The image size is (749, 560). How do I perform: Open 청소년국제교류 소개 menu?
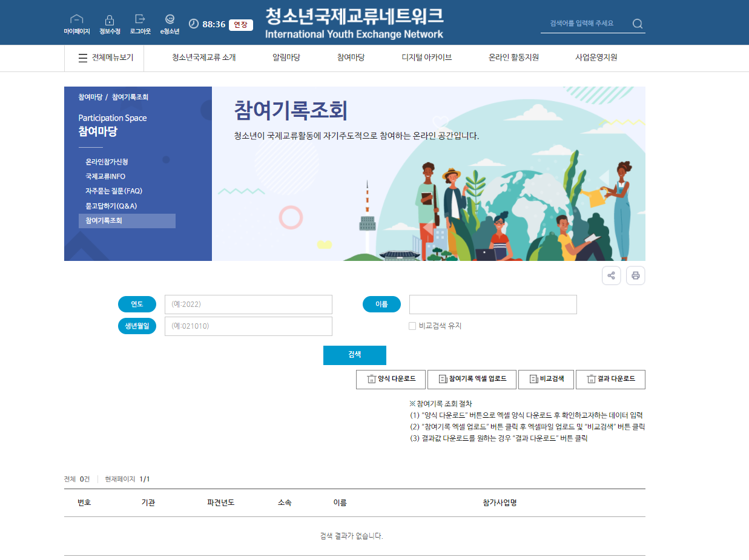(x=203, y=58)
